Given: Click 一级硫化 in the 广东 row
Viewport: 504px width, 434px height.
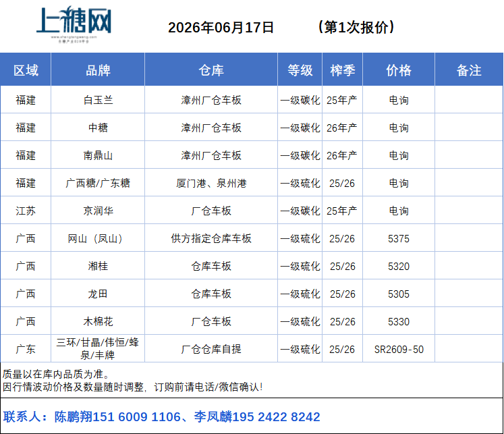Looking at the screenshot, I should (x=300, y=349).
